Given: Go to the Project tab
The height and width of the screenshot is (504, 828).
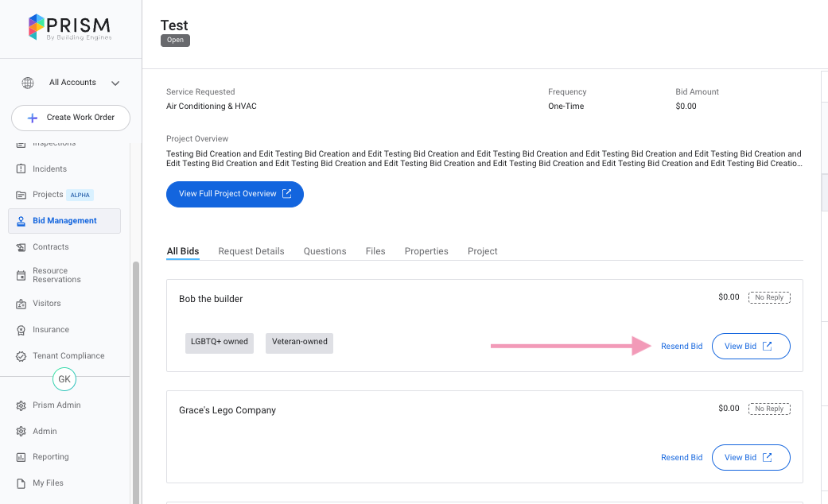Looking at the screenshot, I should pyautogui.click(x=483, y=251).
